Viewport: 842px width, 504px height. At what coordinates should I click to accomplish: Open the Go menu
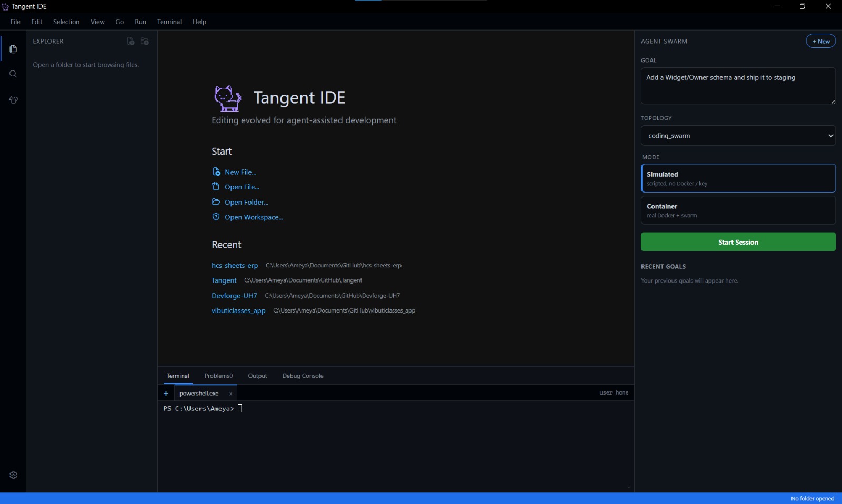tap(119, 22)
